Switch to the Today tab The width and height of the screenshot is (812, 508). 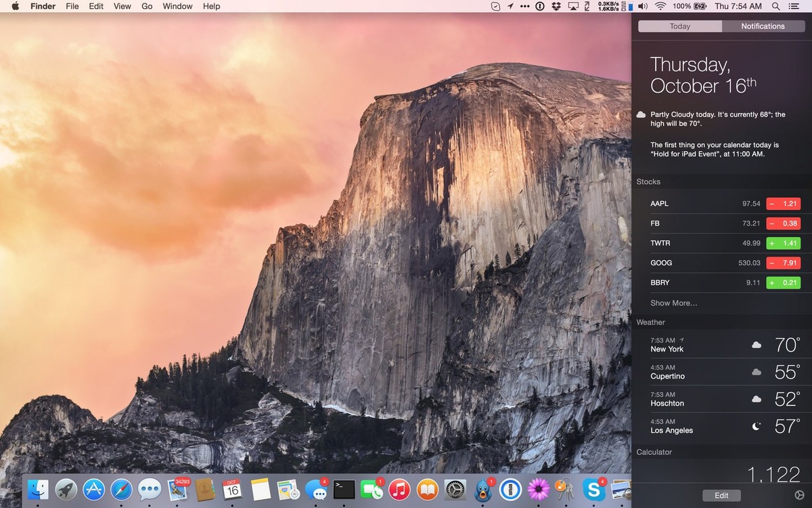click(x=680, y=26)
